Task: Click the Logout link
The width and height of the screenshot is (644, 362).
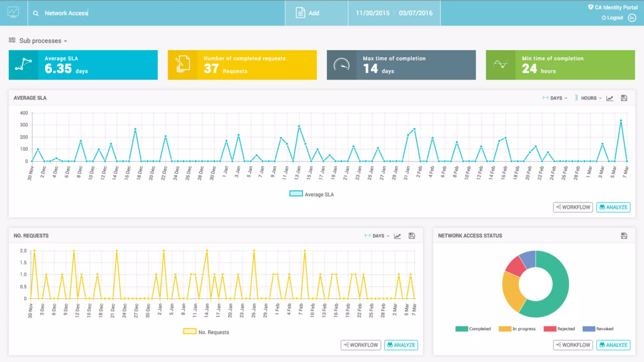Action: pyautogui.click(x=612, y=18)
